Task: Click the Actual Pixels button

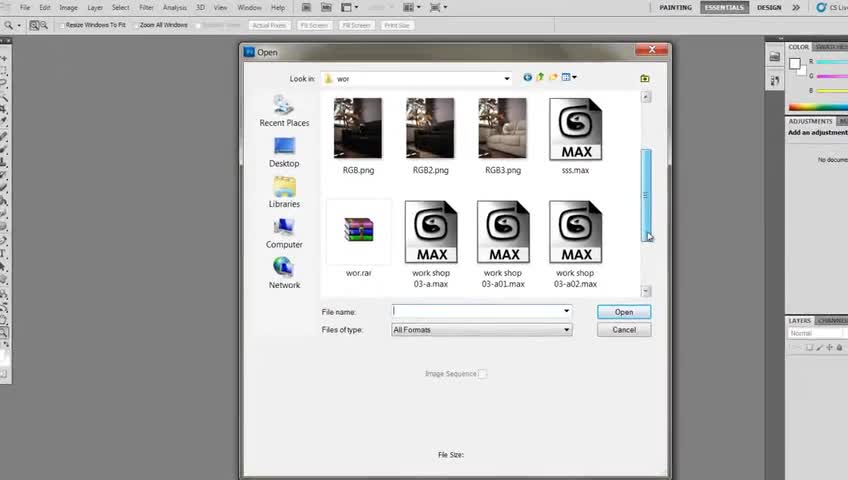Action: (x=269, y=25)
